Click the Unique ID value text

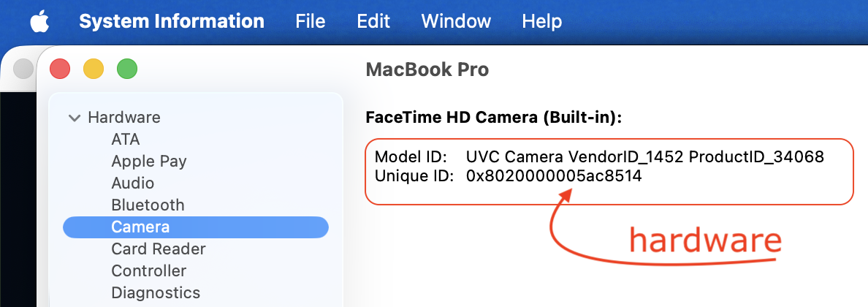click(x=554, y=175)
